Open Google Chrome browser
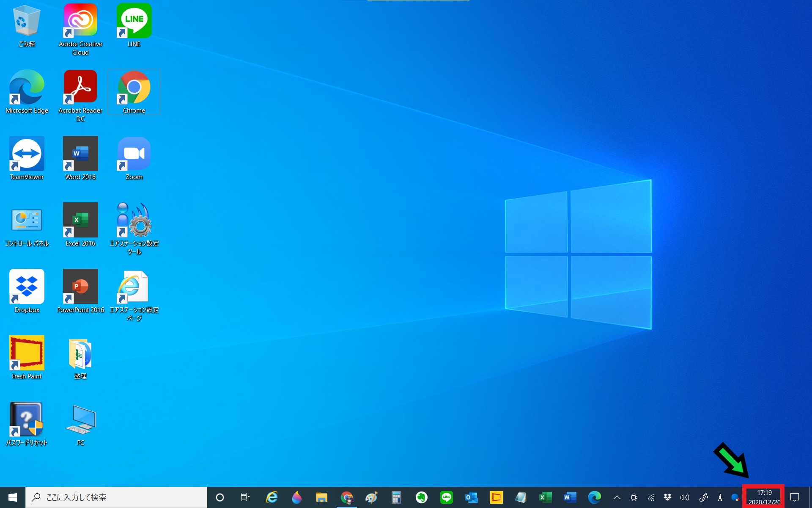The height and width of the screenshot is (508, 812). pyautogui.click(x=133, y=88)
